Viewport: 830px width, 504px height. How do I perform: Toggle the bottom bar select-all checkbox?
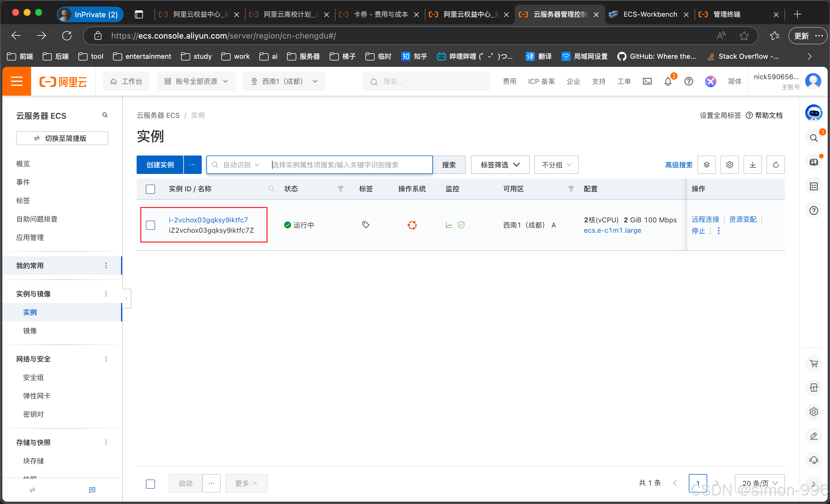pos(150,484)
